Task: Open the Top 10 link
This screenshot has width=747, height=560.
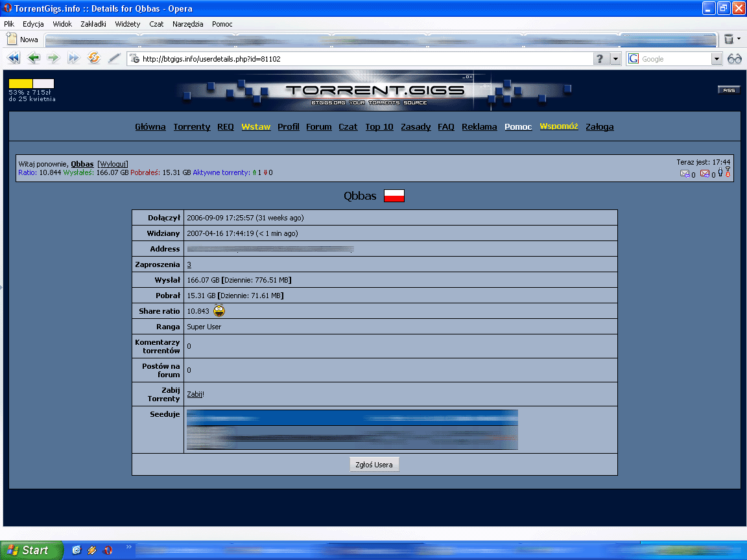Action: point(379,126)
